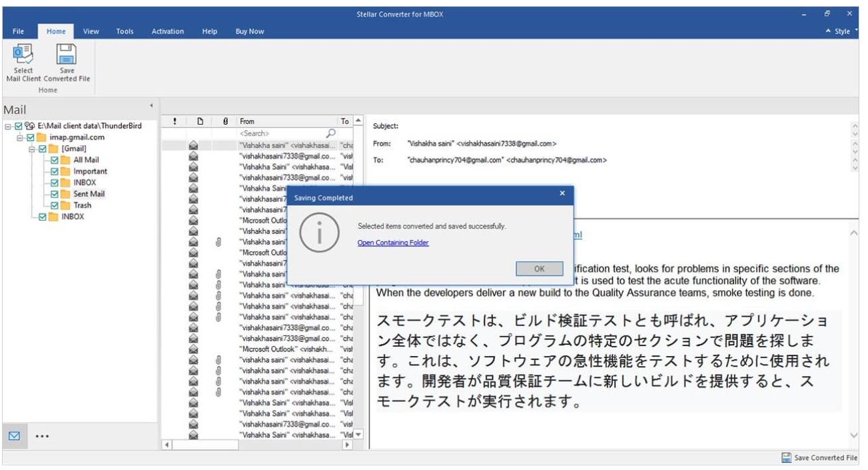Click the All Mail folder icon
The width and height of the screenshot is (868, 470).
65,160
